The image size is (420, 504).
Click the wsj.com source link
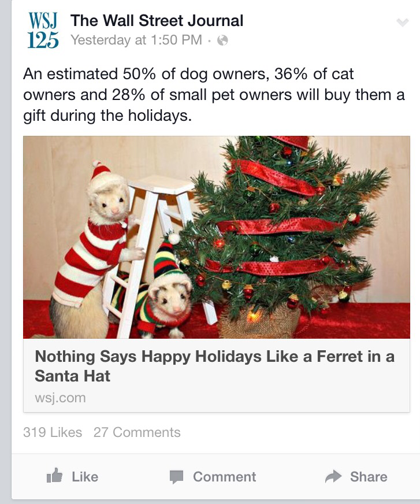pos(60,398)
